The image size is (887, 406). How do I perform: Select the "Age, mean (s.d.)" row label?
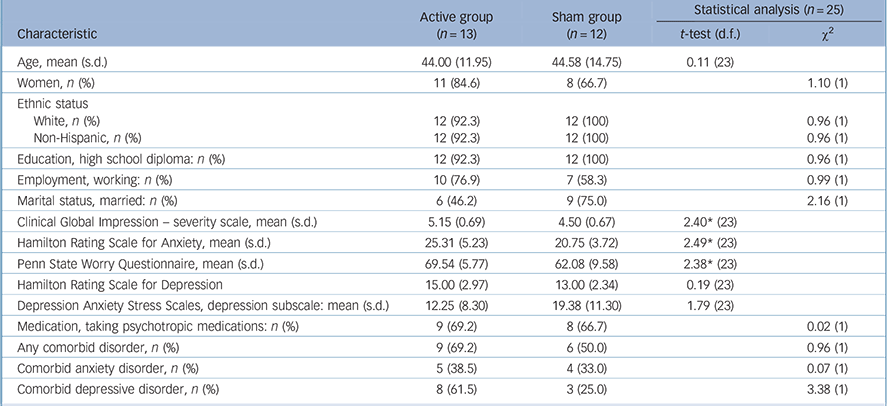66,59
